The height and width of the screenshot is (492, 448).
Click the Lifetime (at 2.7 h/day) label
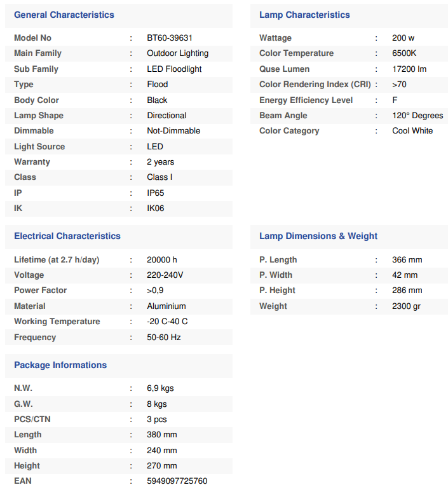click(x=57, y=259)
